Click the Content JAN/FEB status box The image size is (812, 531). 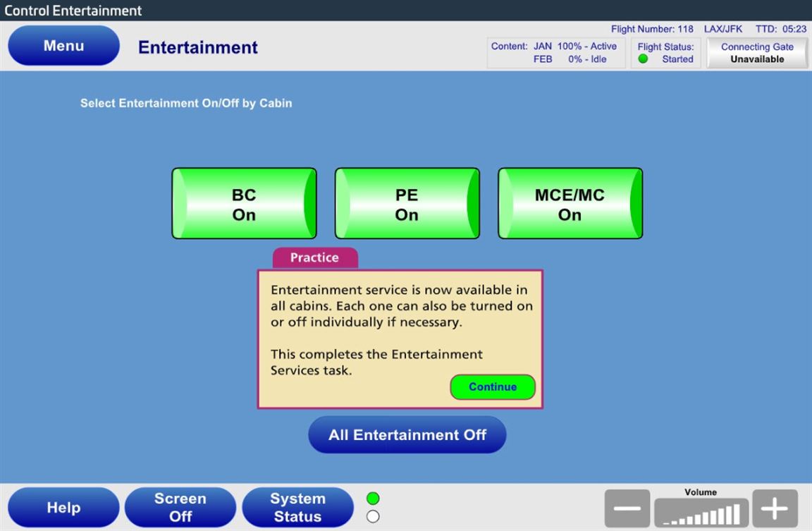pyautogui.click(x=555, y=53)
